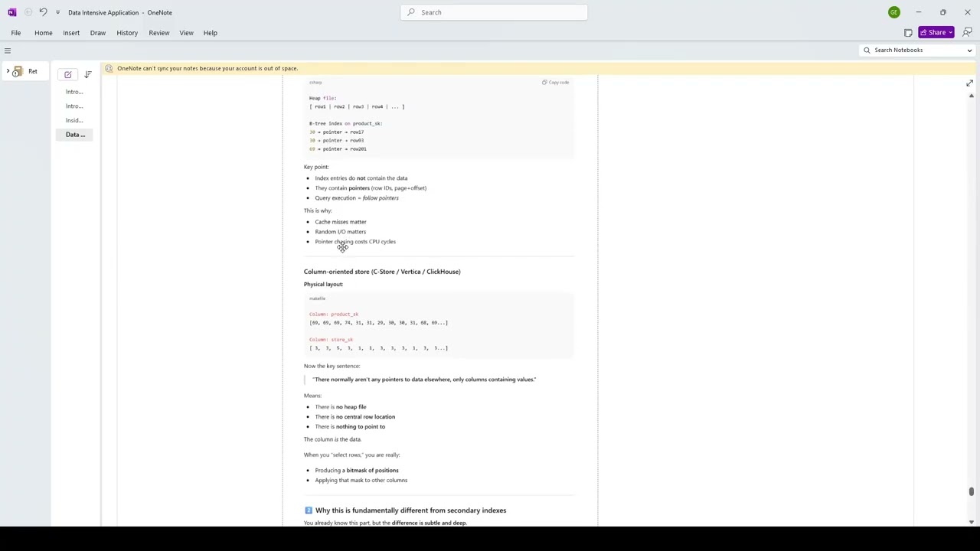Expand the page to full view arrow
Viewport: 980px width, 551px height.
[969, 83]
